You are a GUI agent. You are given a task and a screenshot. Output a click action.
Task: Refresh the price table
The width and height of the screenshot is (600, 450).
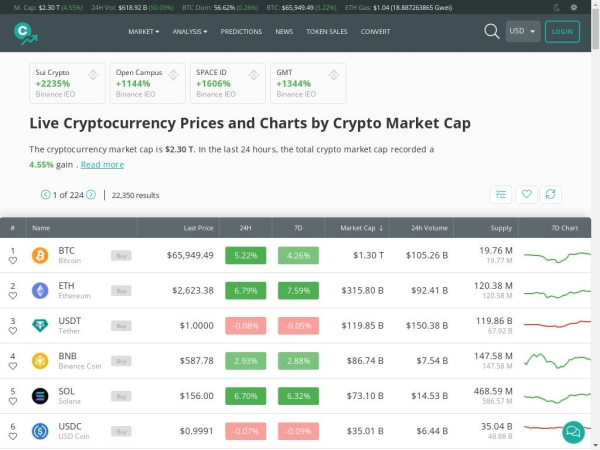pos(551,194)
